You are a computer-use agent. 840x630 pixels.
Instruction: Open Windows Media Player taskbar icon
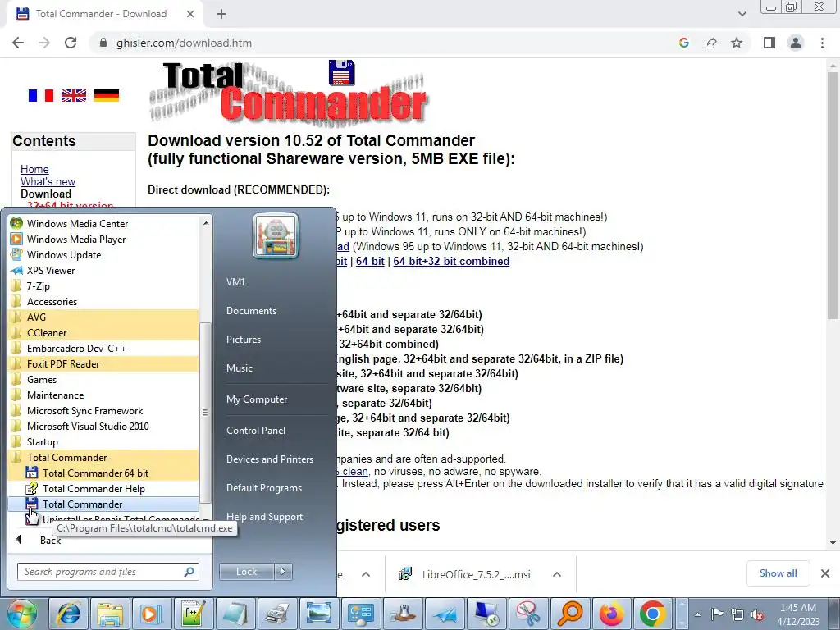[x=151, y=614]
